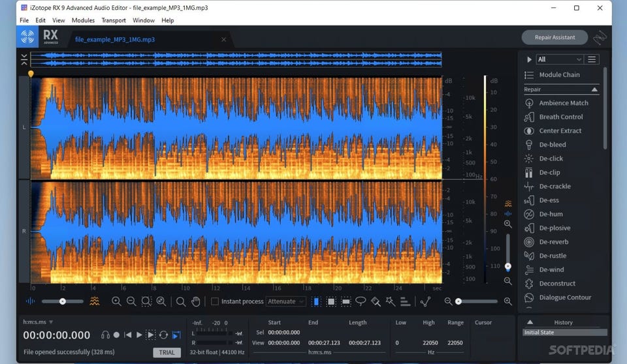Click the TRIAL button
This screenshot has width=627, height=364.
(167, 352)
